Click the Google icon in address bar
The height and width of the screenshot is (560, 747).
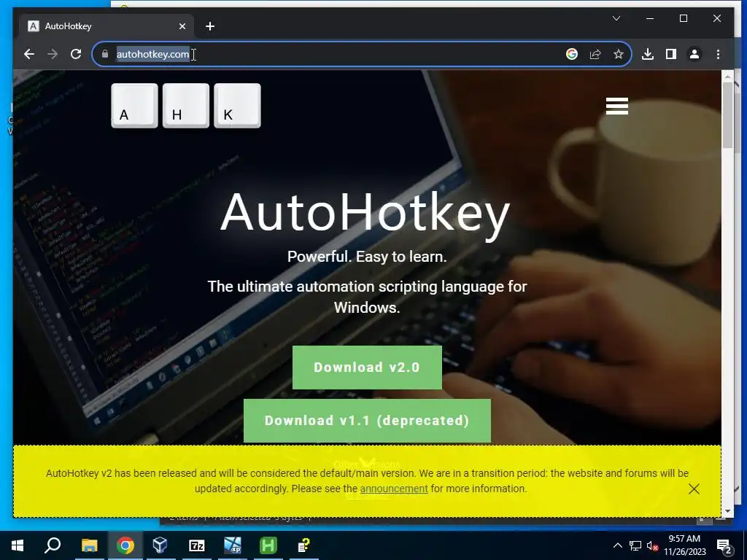(572, 54)
